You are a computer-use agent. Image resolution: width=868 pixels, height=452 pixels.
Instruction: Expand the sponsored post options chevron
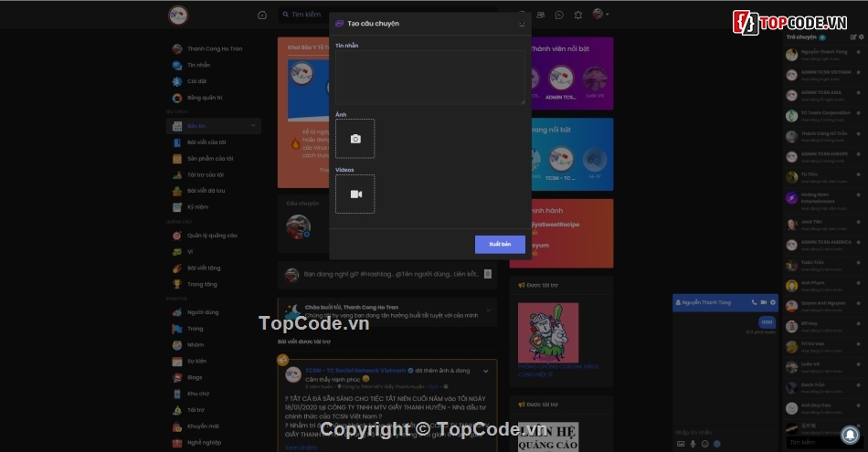click(485, 372)
